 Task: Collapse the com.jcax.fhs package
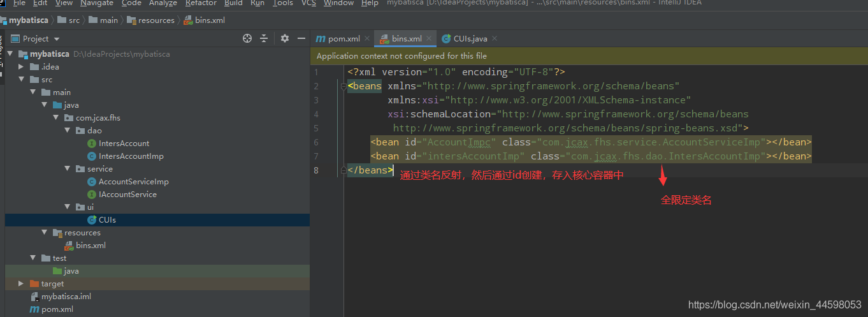click(56, 118)
